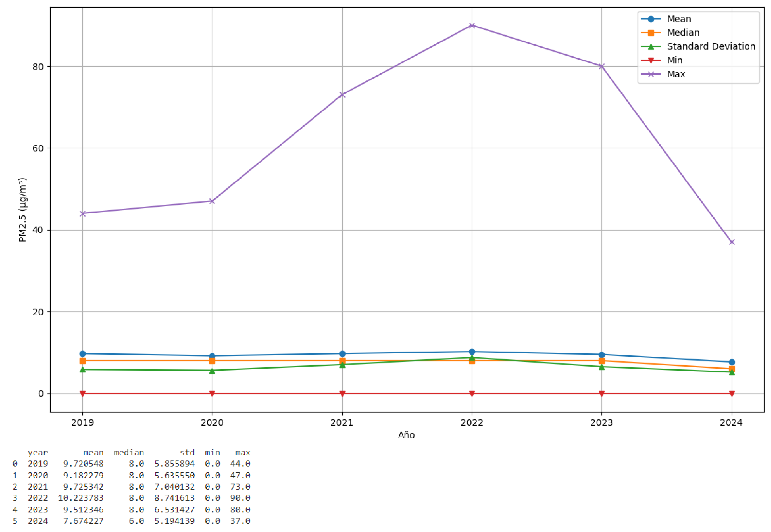
Task: Click the 'std' table column header
Action: [x=187, y=453]
